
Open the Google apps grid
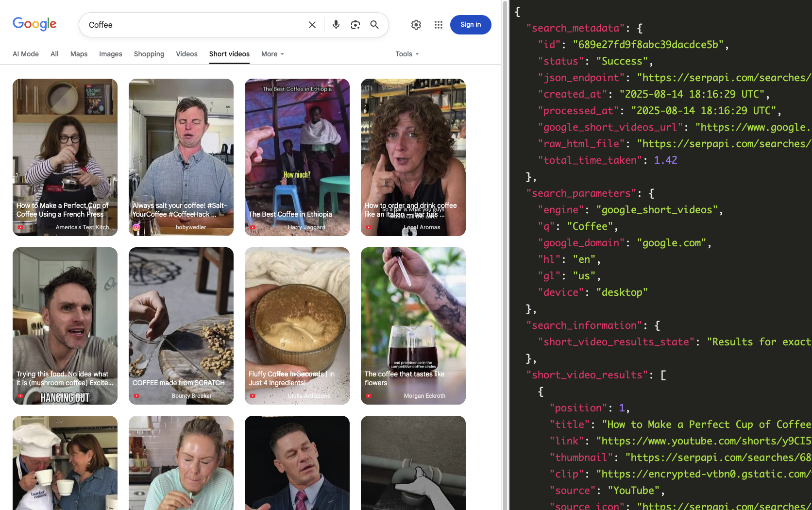click(439, 25)
